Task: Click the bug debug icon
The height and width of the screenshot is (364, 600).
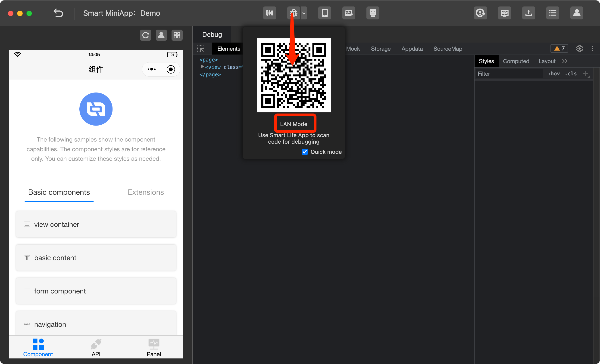Action: click(x=294, y=13)
